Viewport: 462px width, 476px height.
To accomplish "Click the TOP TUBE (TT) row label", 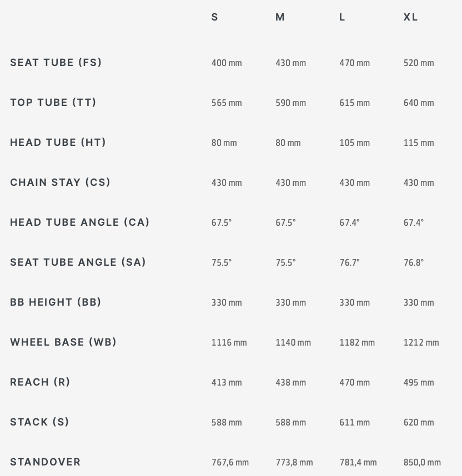I will pyautogui.click(x=53, y=102).
